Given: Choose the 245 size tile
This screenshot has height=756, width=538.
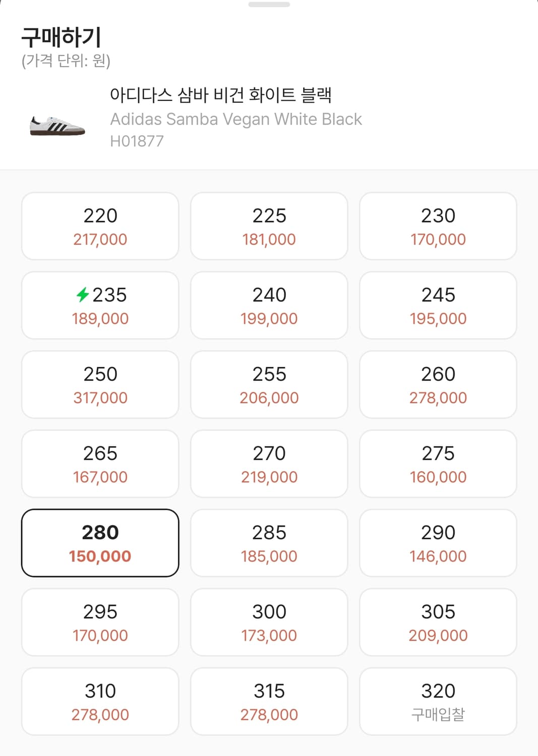Looking at the screenshot, I should [438, 305].
